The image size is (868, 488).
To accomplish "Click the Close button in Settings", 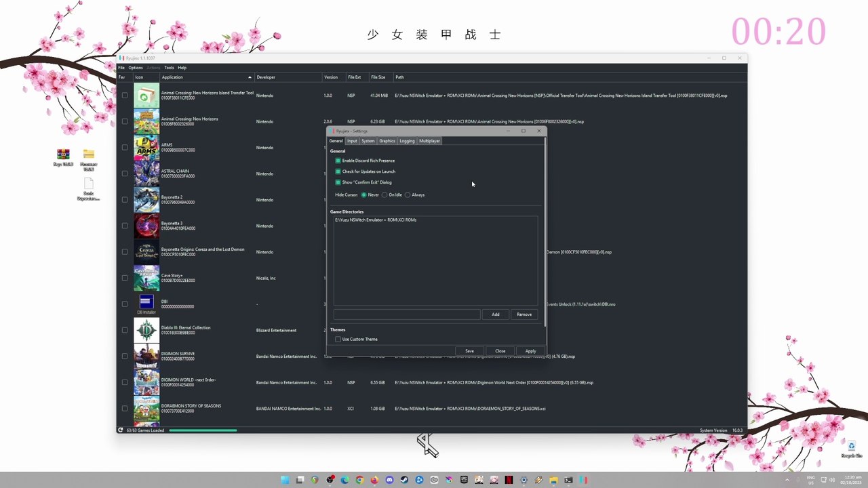I will (500, 351).
